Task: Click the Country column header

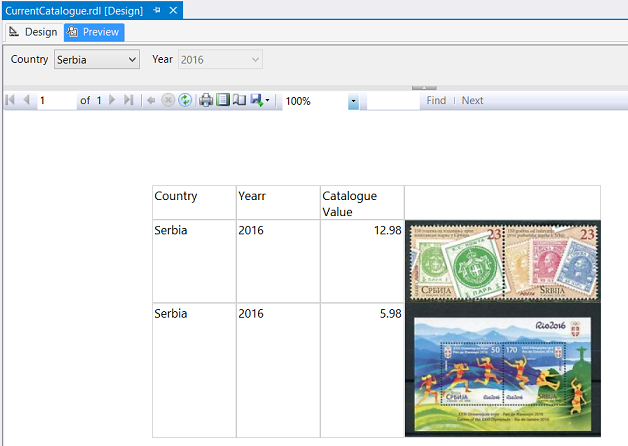Action: [x=194, y=203]
